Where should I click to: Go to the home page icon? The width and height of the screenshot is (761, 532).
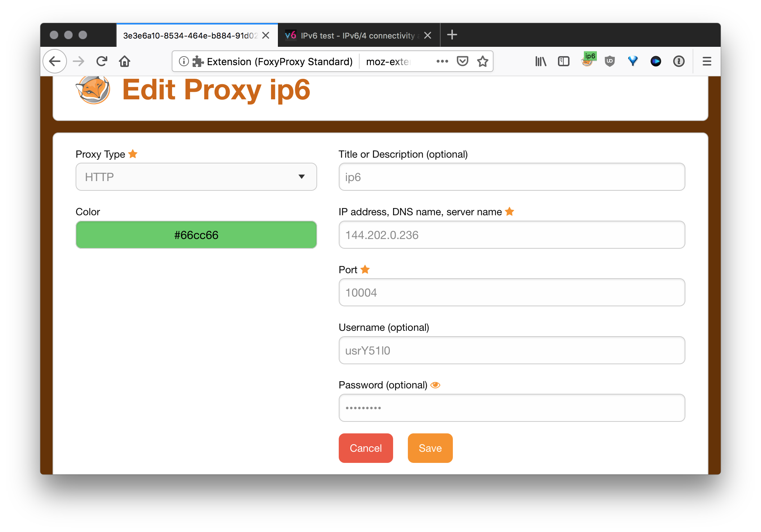coord(125,61)
